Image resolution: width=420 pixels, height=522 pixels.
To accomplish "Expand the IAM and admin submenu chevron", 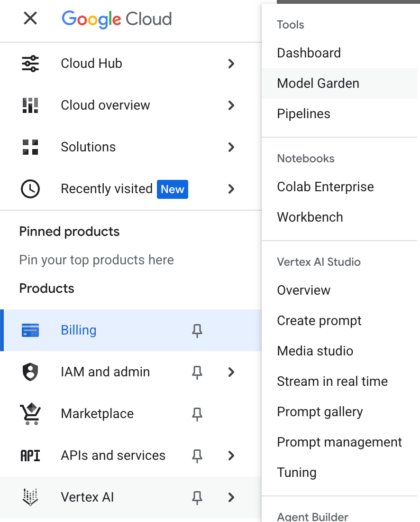I will pyautogui.click(x=231, y=372).
